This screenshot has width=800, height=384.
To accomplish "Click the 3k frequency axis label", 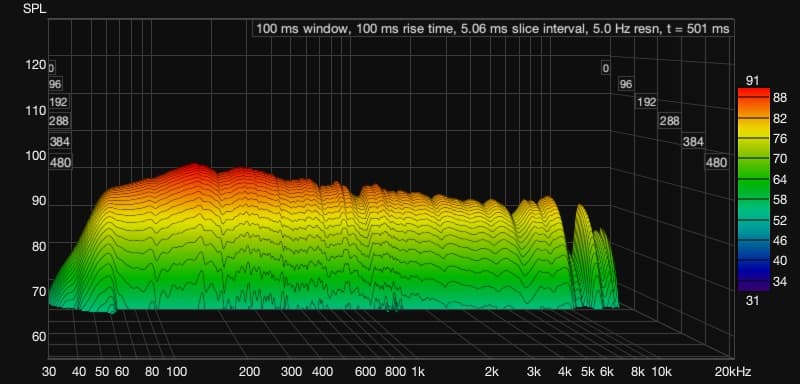I will coord(534,371).
